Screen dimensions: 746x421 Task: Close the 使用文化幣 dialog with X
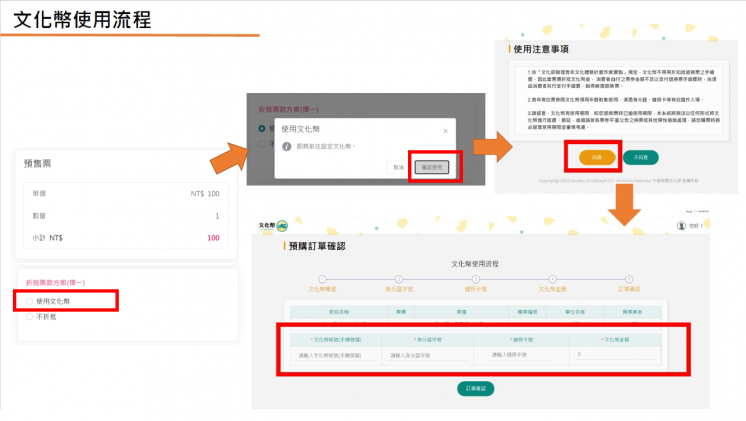444,130
